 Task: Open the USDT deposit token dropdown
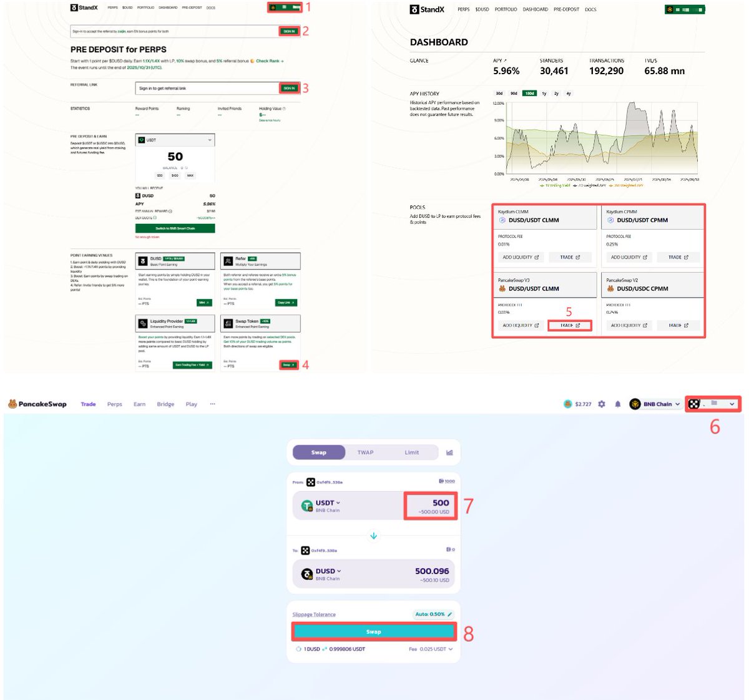(175, 140)
